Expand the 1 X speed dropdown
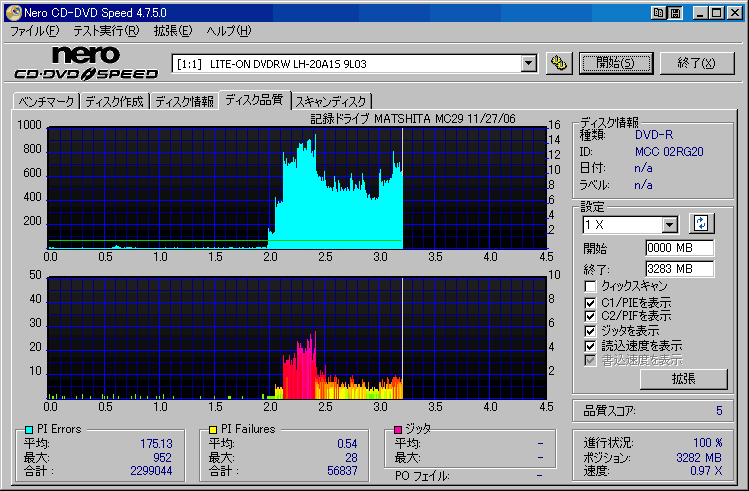749x491 pixels. (669, 224)
